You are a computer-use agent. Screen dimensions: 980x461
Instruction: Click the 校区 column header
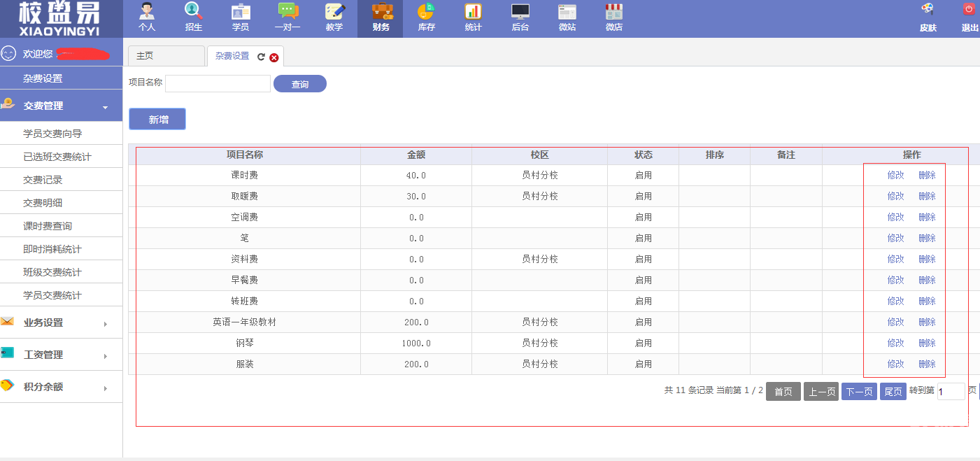[540, 155]
